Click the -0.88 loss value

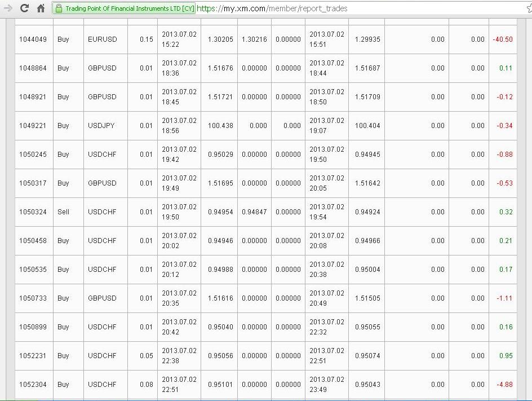click(504, 154)
